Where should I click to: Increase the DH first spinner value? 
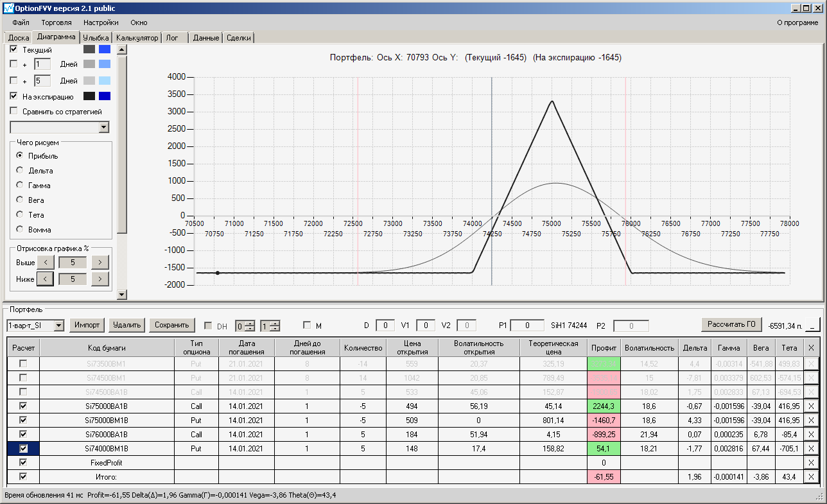[x=250, y=322]
